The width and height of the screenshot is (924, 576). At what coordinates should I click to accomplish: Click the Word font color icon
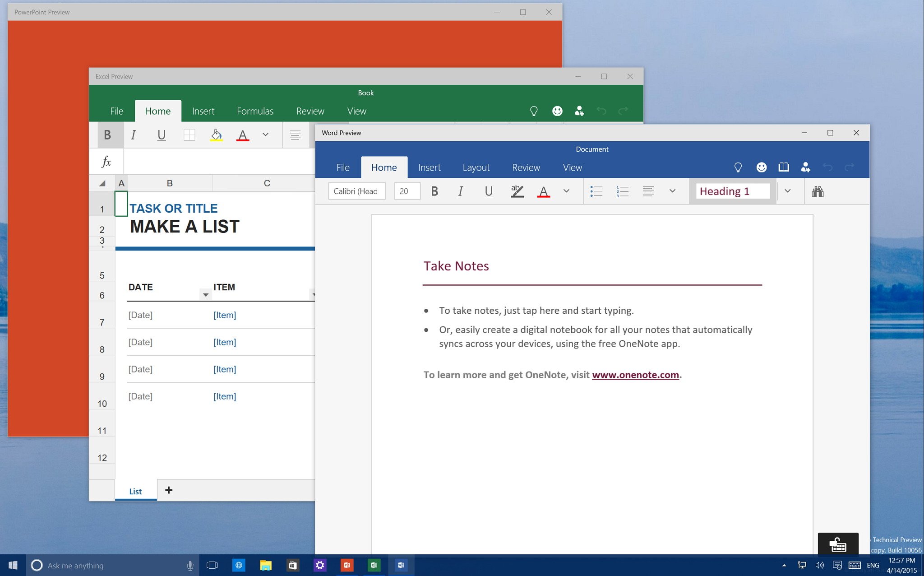pyautogui.click(x=544, y=191)
